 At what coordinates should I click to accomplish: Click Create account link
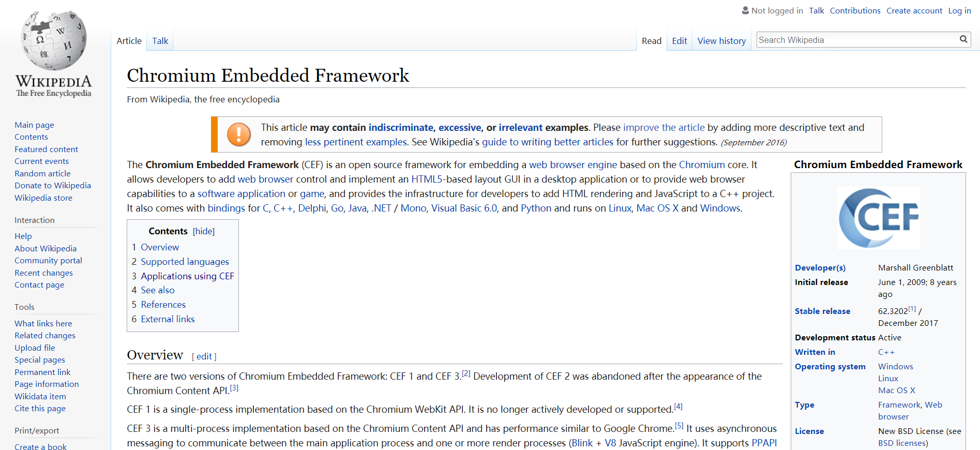914,10
